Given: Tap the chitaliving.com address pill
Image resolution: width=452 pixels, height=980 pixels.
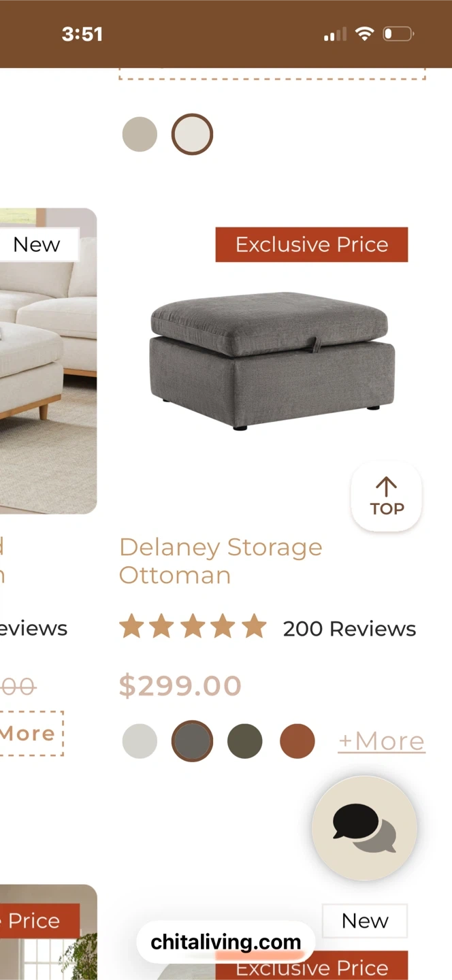Looking at the screenshot, I should point(225,942).
